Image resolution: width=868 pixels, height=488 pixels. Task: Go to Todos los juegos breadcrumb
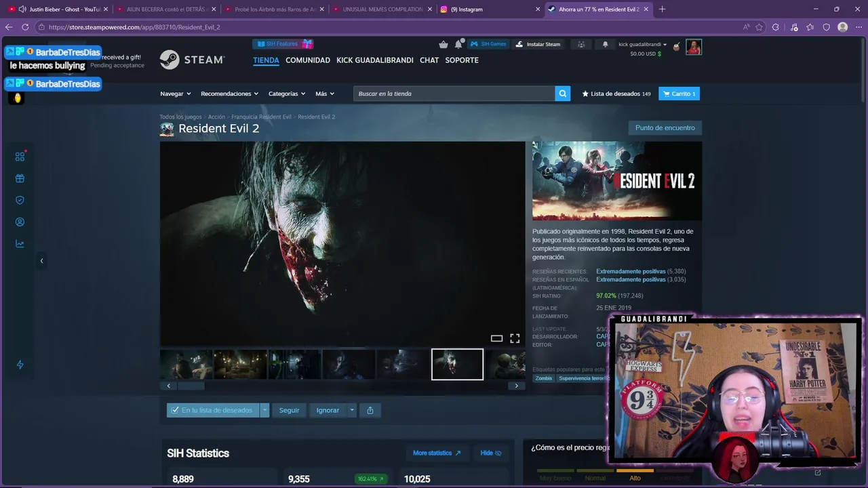coord(180,117)
